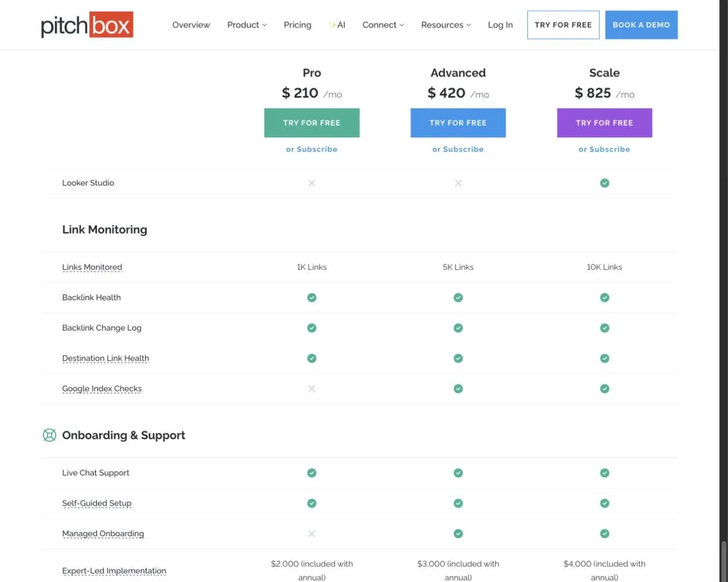Image resolution: width=728 pixels, height=582 pixels.
Task: Click the '$3,000 (included with annual)' cell
Action: [458, 570]
